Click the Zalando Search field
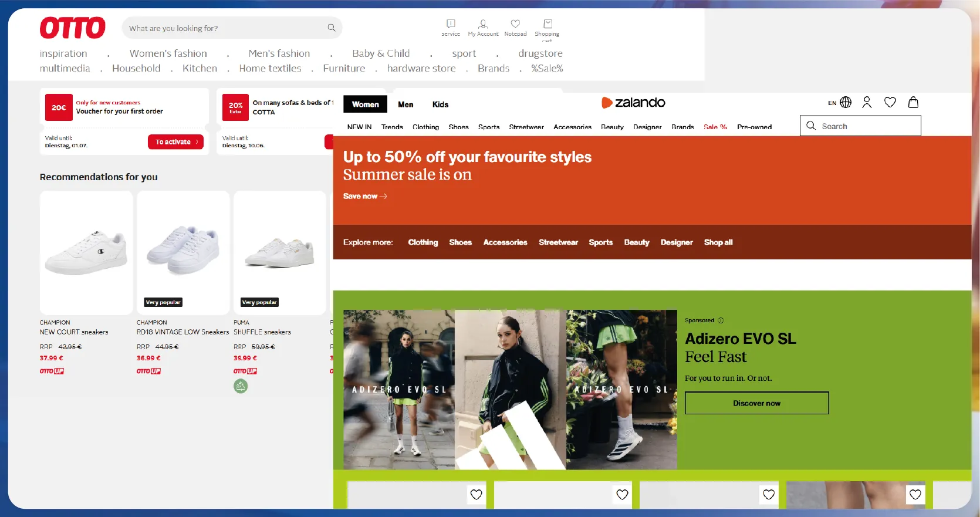Screen dimensions: 980x517 pyautogui.click(x=860, y=126)
